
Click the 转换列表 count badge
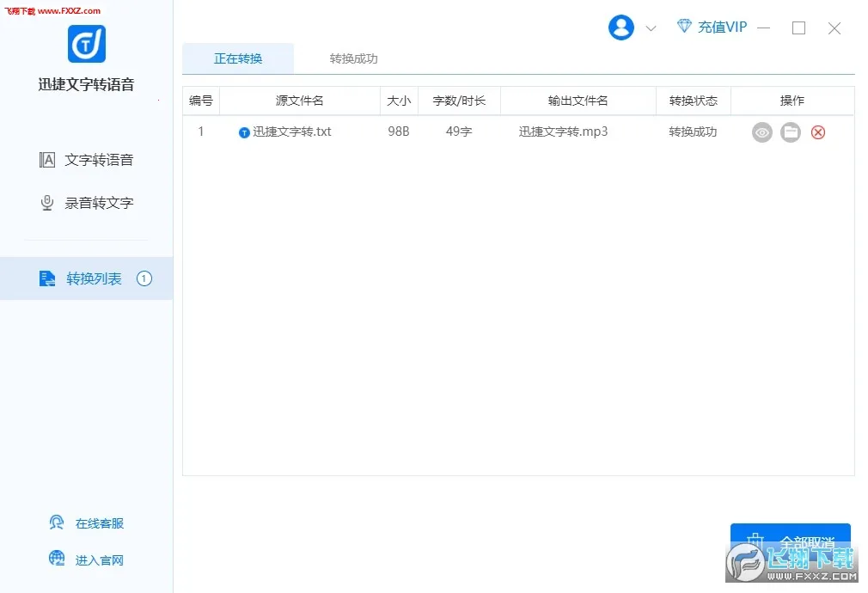[144, 278]
